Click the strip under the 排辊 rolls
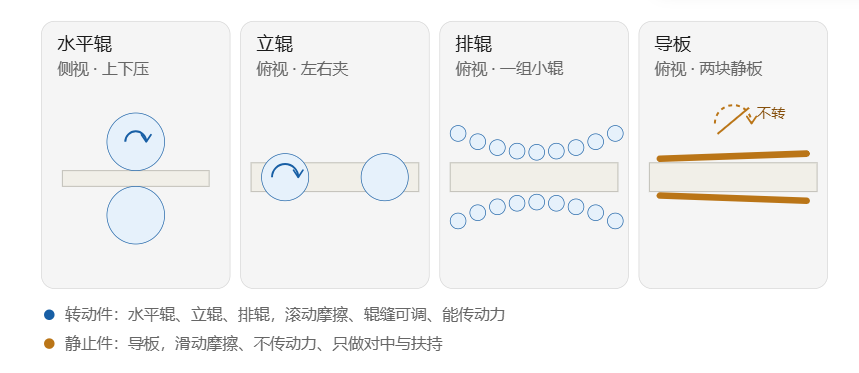The height and width of the screenshot is (373, 859). (534, 177)
